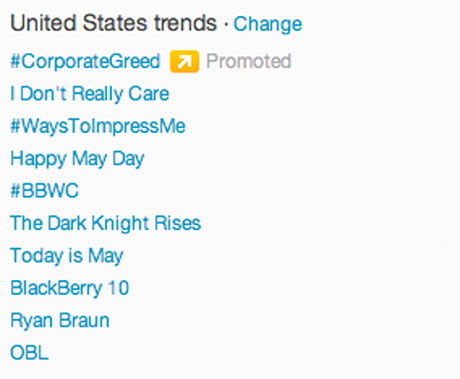Click the #BBWC hashtag trend

pyautogui.click(x=44, y=191)
